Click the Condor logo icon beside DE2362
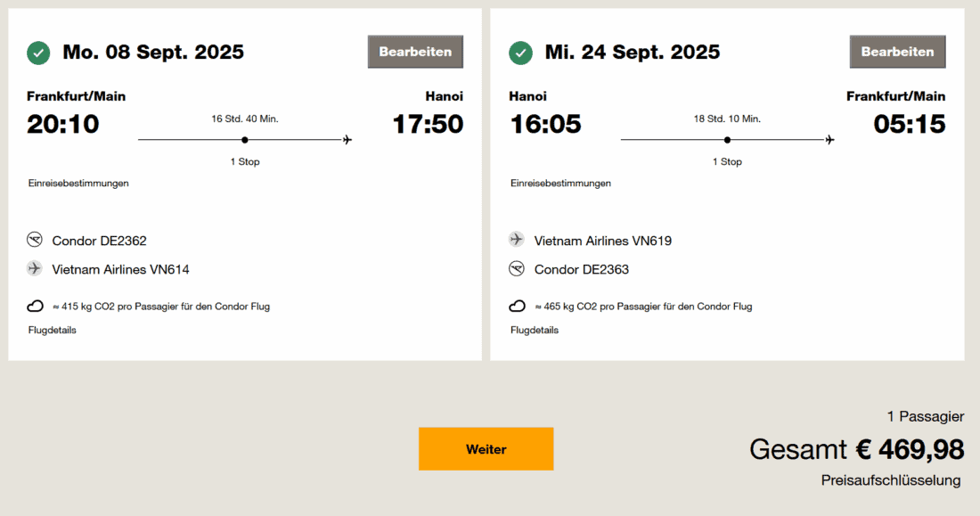 click(35, 240)
